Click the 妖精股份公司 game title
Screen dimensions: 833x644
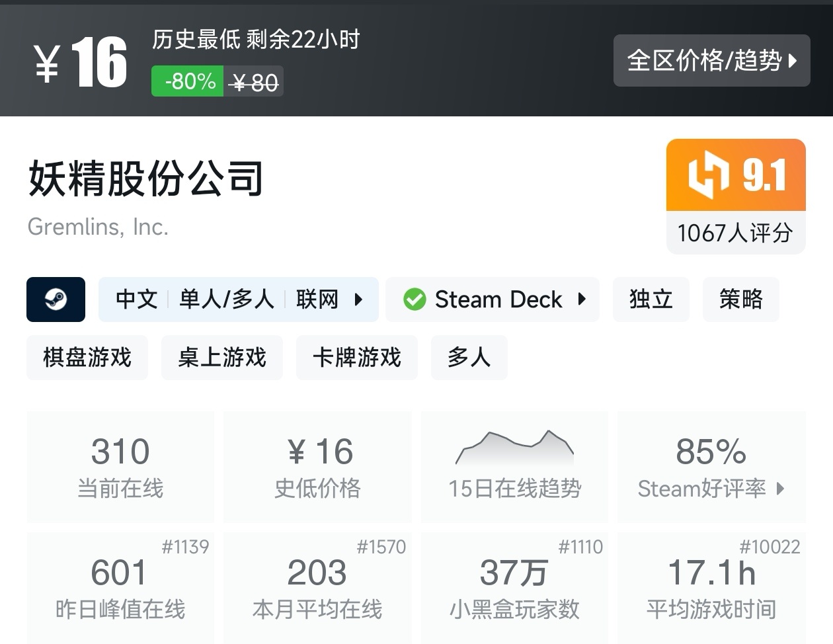coord(146,178)
